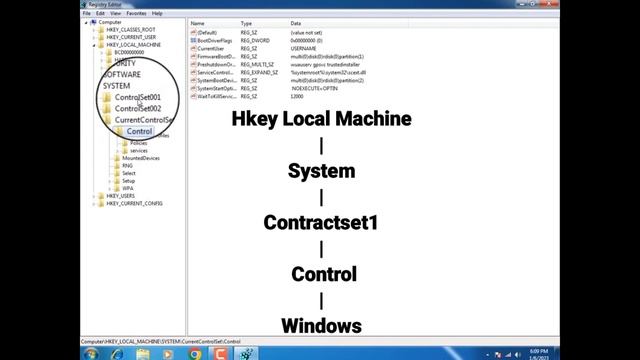Select the WaitToKillServic... value name

pyautogui.click(x=217, y=96)
